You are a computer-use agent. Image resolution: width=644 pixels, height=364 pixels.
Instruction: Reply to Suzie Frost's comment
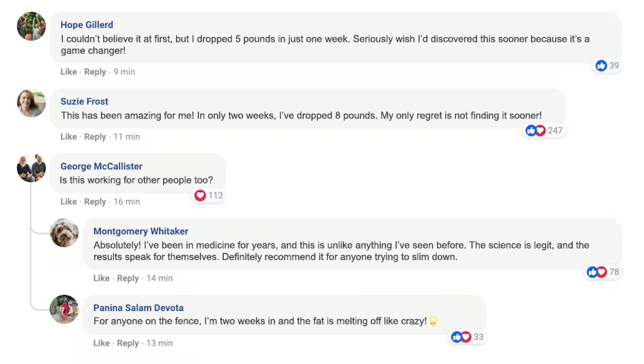pos(95,137)
